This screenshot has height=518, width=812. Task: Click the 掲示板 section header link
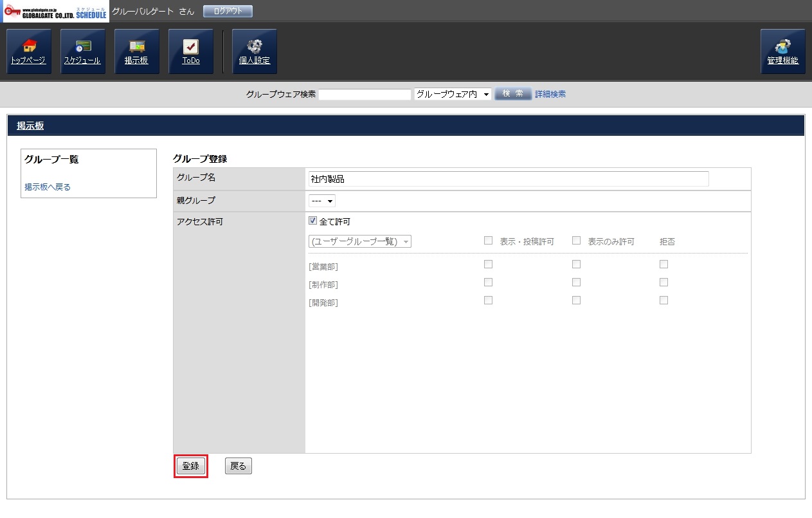(x=30, y=126)
